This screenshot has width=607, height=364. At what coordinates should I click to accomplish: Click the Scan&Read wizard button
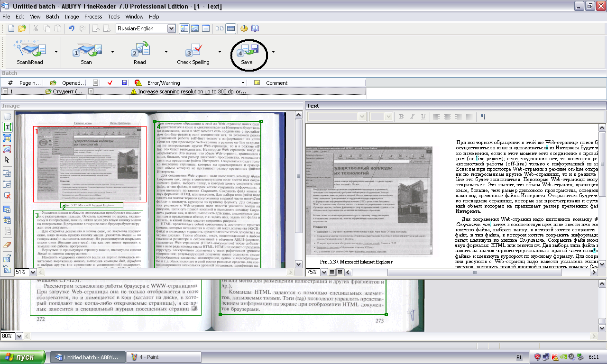pyautogui.click(x=30, y=52)
